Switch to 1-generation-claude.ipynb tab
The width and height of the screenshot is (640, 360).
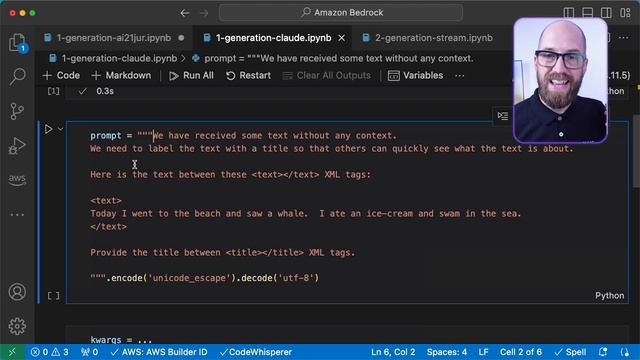pos(273,38)
